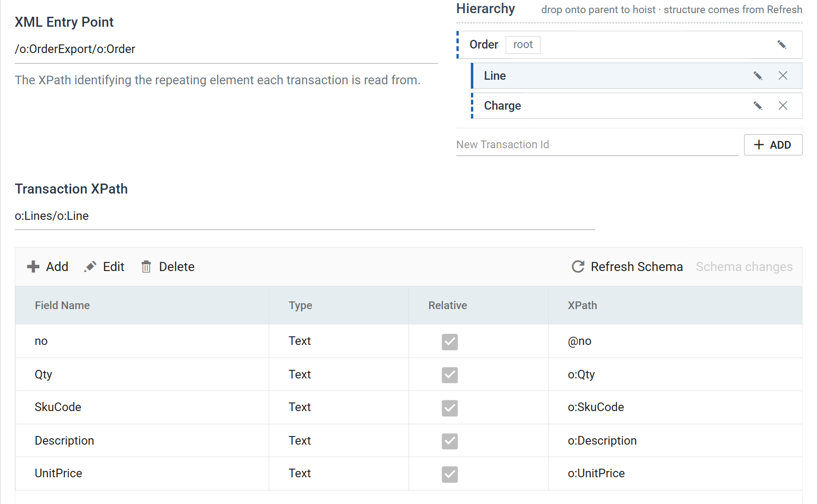This screenshot has width=817, height=504.
Task: Toggle Relative checkbox for Qty field
Action: [450, 375]
